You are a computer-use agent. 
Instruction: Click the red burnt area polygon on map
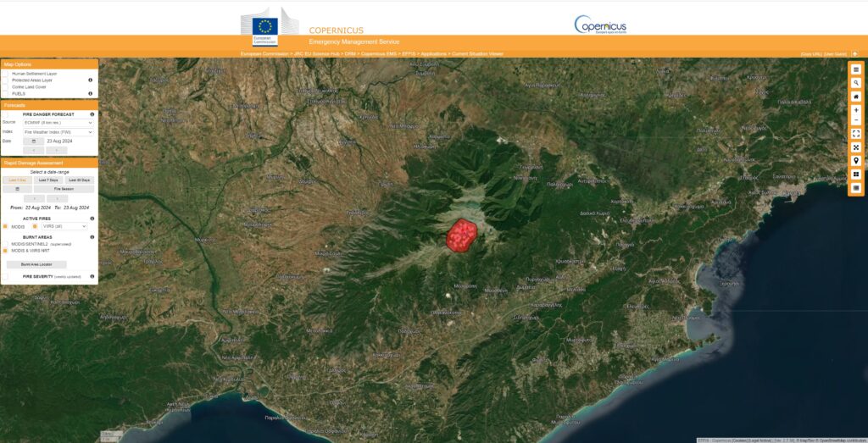462,235
